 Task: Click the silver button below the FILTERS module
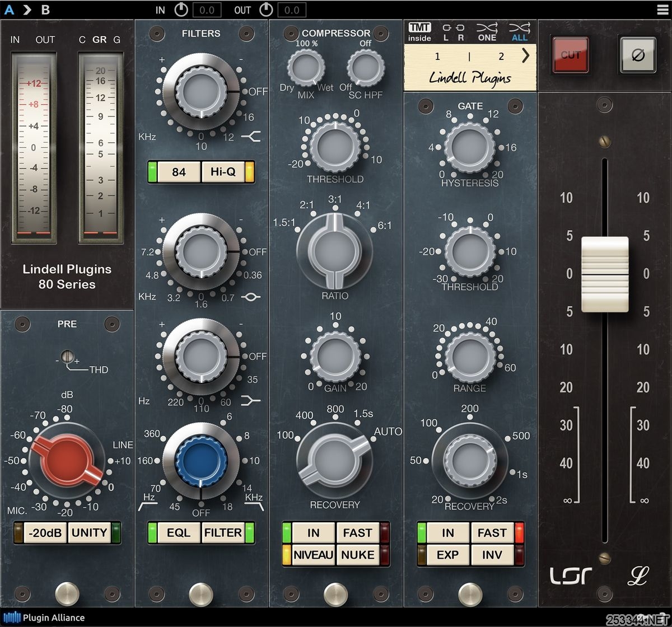200,594
